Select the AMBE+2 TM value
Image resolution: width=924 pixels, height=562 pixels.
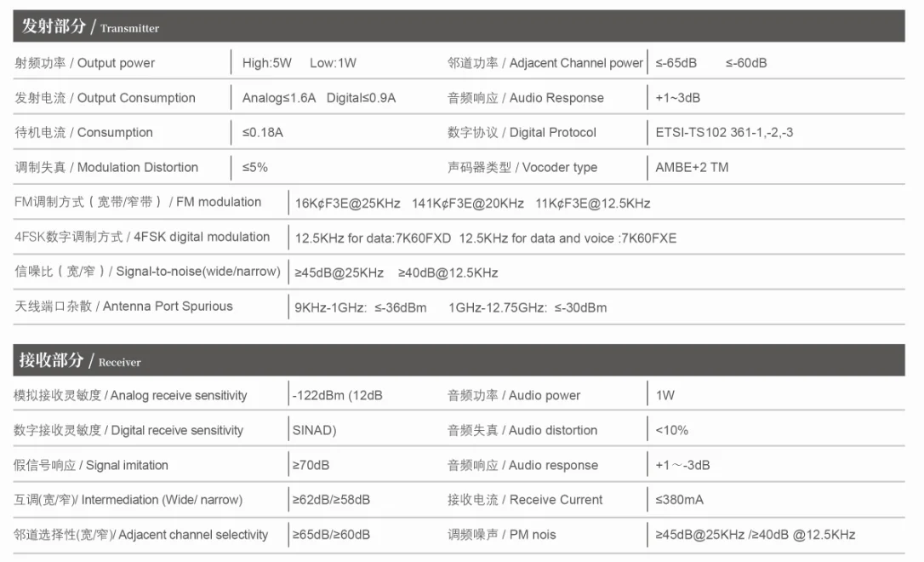[x=692, y=168]
